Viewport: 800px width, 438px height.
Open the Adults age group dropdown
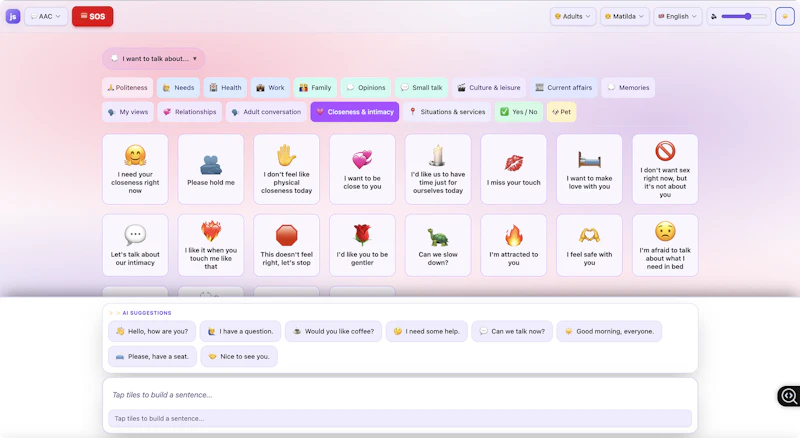[573, 16]
